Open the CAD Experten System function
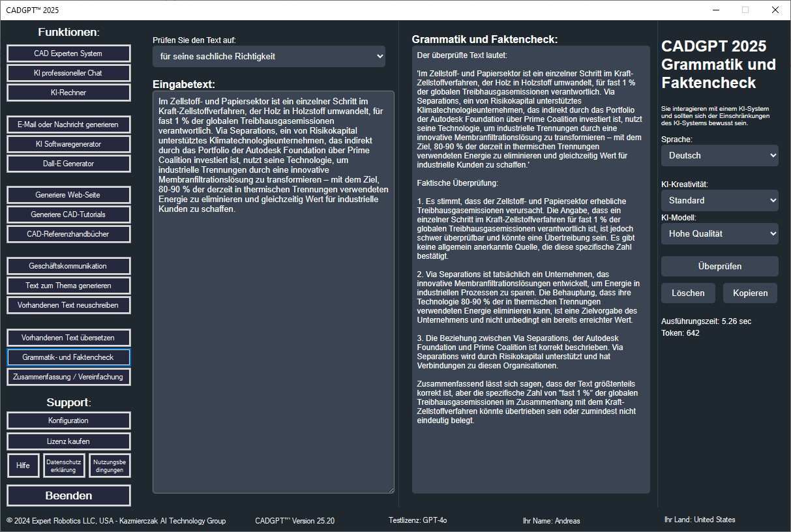Viewport: 791px width, 532px height. pyautogui.click(x=68, y=53)
